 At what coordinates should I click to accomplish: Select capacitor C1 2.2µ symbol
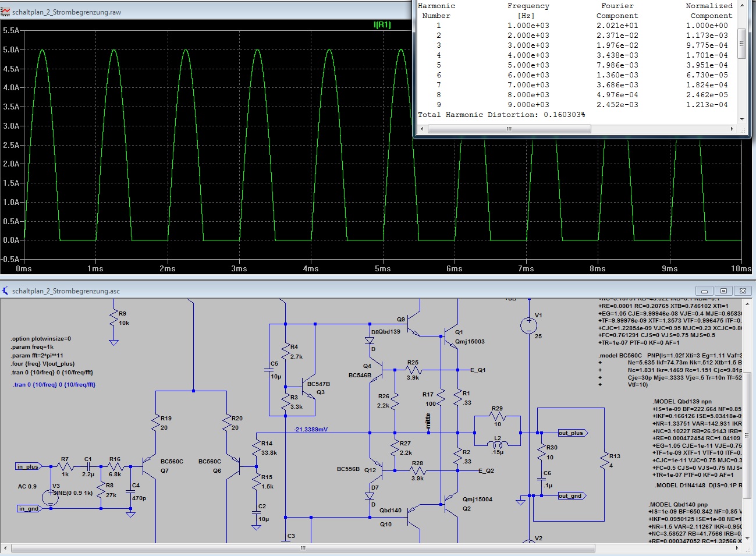pyautogui.click(x=88, y=466)
